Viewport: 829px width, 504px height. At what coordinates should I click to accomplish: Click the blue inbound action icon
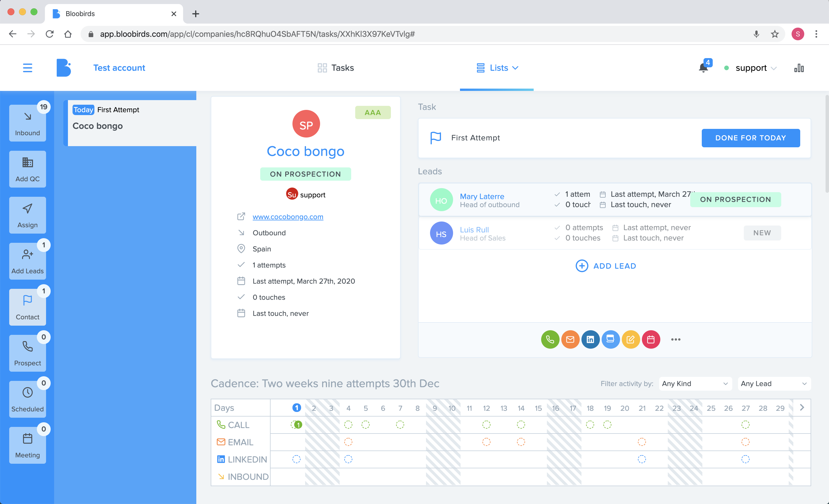pyautogui.click(x=611, y=339)
